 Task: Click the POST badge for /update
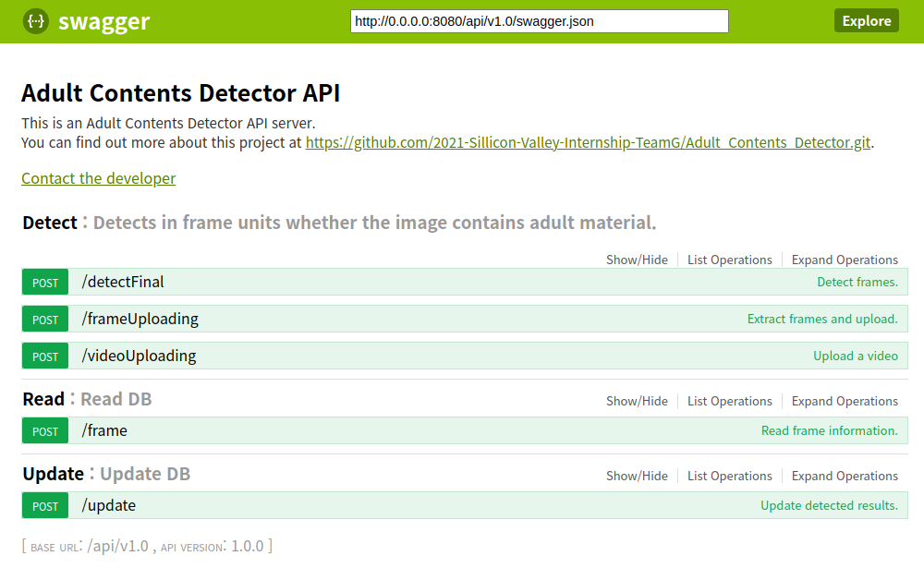click(44, 505)
